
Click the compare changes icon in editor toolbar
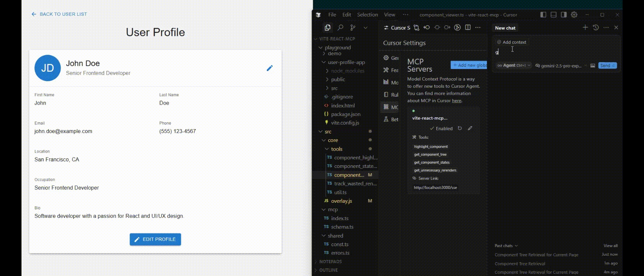click(416, 28)
